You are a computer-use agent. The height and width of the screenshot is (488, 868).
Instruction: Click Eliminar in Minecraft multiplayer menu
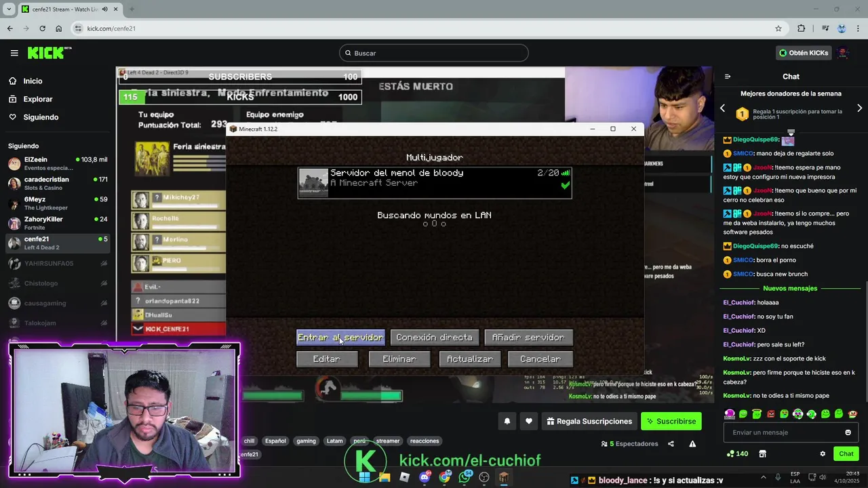[399, 359]
